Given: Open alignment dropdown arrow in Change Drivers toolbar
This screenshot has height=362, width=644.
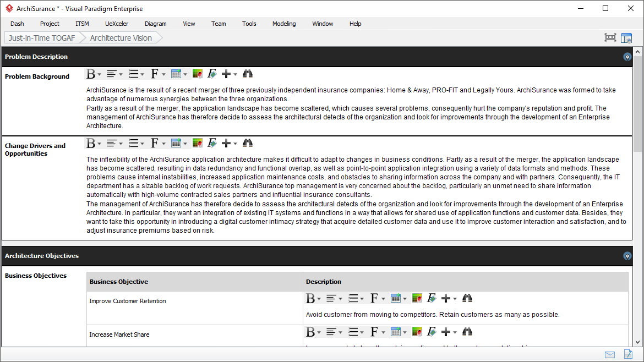Looking at the screenshot, I should click(121, 144).
